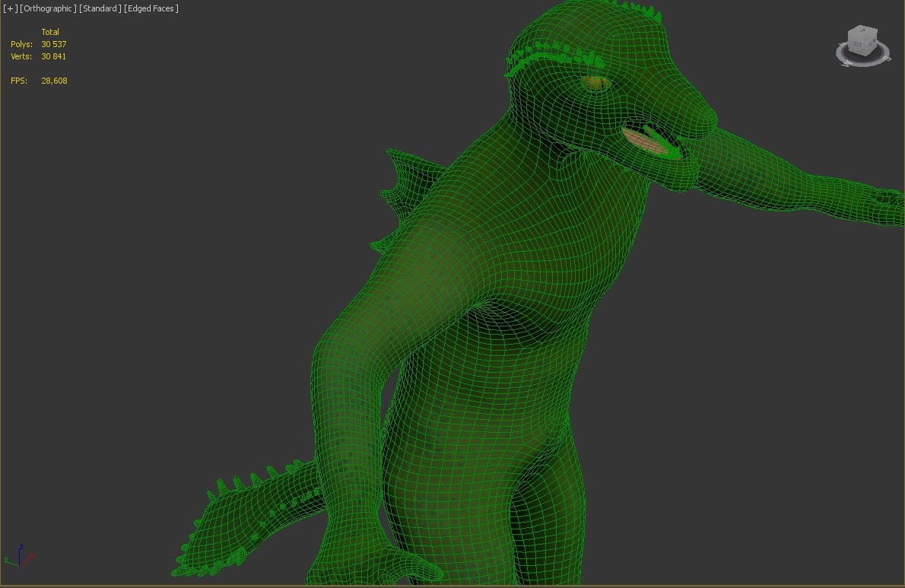Click the Polys: statistics label

point(21,44)
